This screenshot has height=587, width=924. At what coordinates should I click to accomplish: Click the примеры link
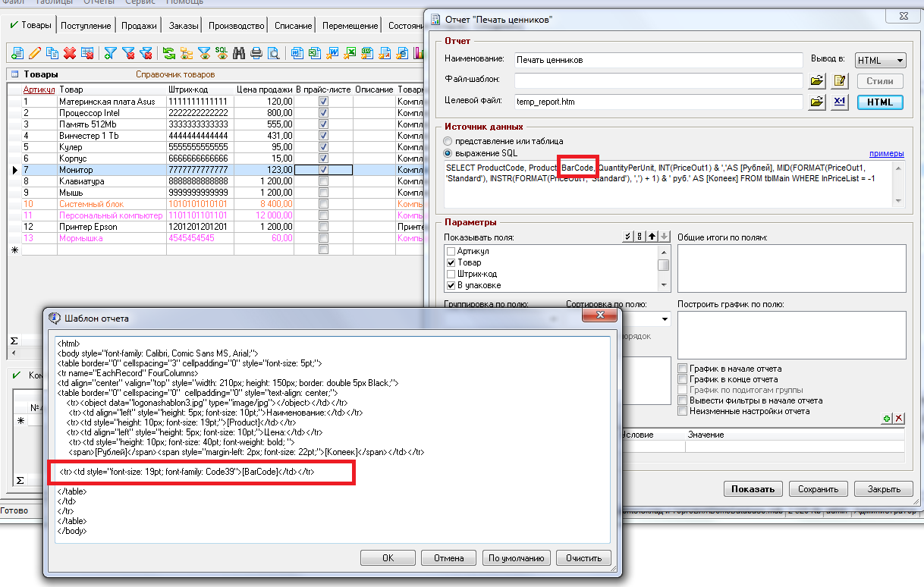[886, 153]
